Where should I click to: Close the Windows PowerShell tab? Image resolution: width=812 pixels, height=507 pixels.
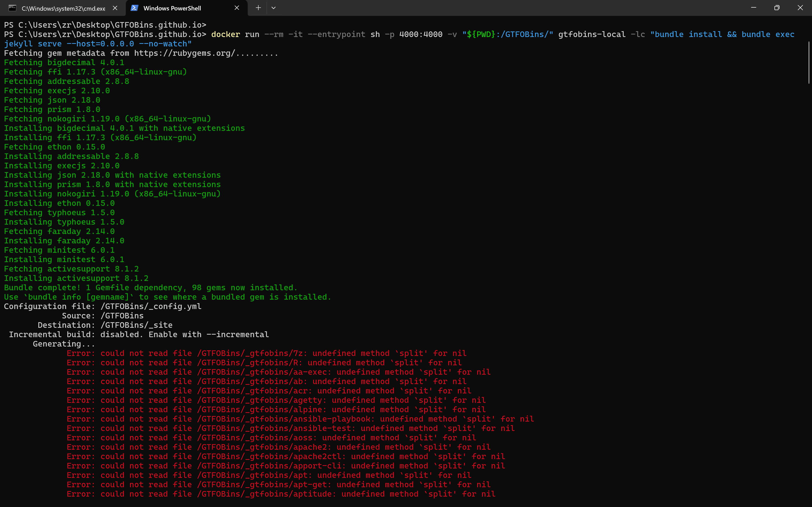pyautogui.click(x=237, y=8)
